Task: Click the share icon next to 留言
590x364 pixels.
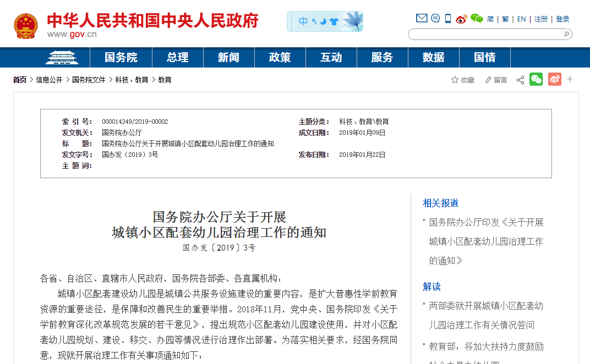Action: 520,80
